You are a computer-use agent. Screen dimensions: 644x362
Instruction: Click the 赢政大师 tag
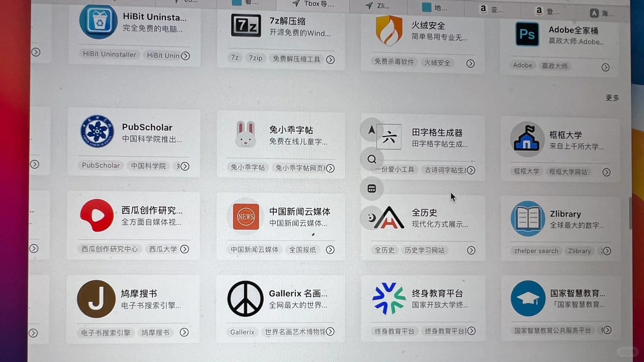tap(555, 66)
